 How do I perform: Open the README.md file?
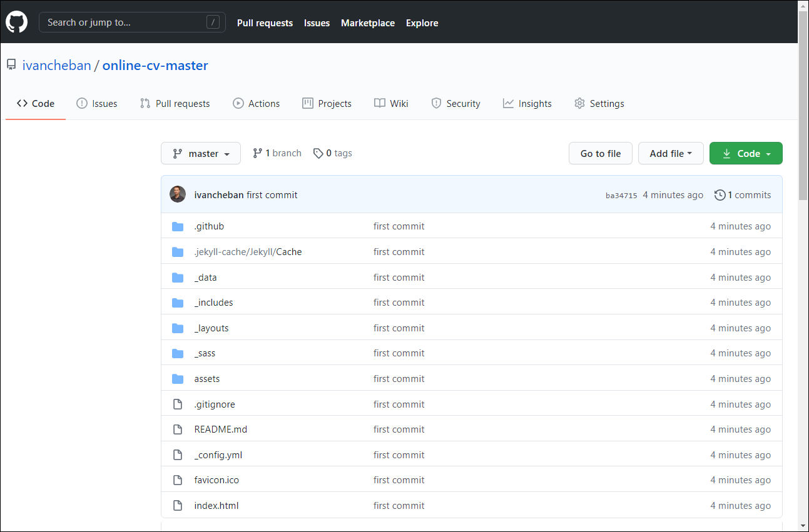[221, 429]
